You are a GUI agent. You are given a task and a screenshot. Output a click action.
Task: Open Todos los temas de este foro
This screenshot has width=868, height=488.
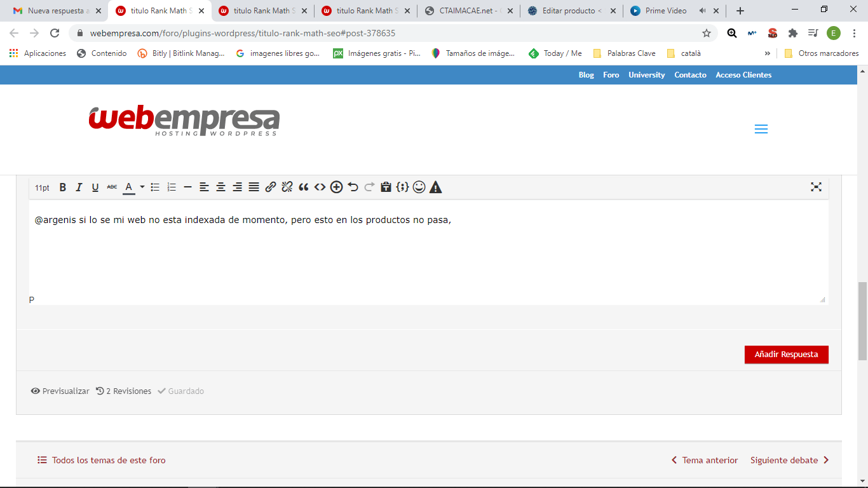(x=102, y=460)
